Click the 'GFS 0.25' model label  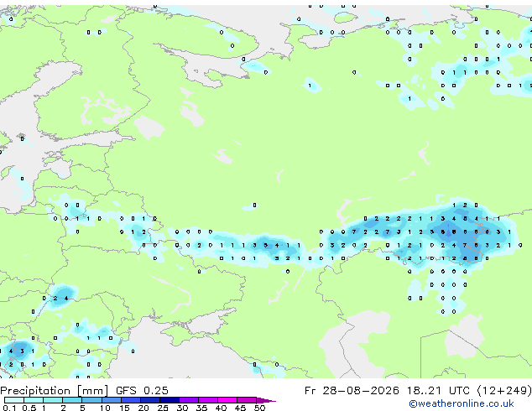[x=142, y=390]
